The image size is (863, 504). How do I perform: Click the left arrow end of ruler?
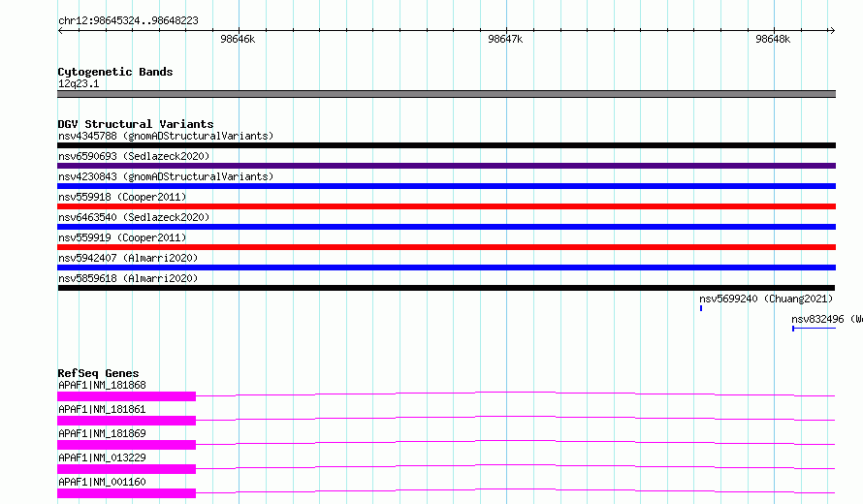pos(60,30)
